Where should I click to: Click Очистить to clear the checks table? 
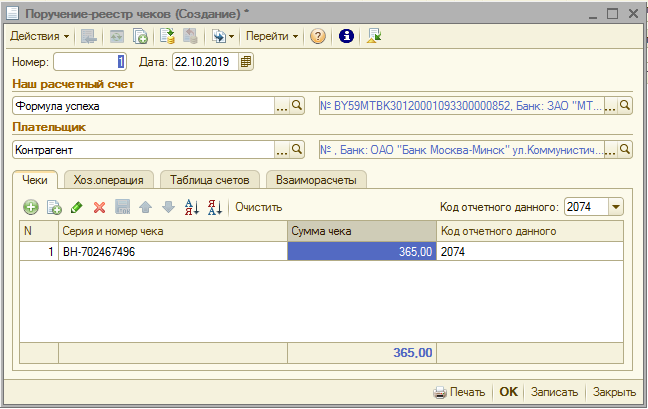tap(259, 207)
